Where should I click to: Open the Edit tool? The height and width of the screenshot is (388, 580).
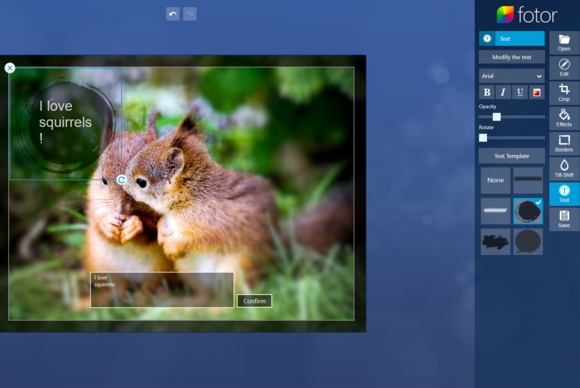pyautogui.click(x=564, y=68)
